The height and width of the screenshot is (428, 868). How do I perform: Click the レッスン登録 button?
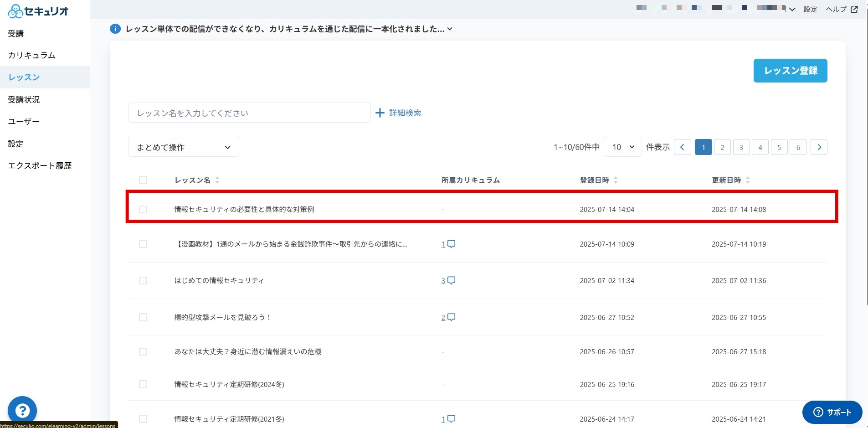tap(790, 71)
